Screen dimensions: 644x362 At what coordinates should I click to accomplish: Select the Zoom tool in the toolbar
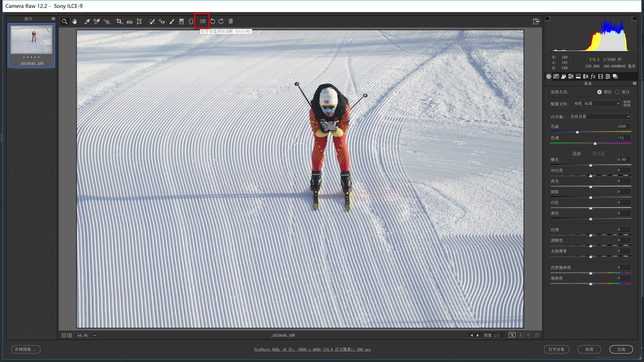coord(65,21)
